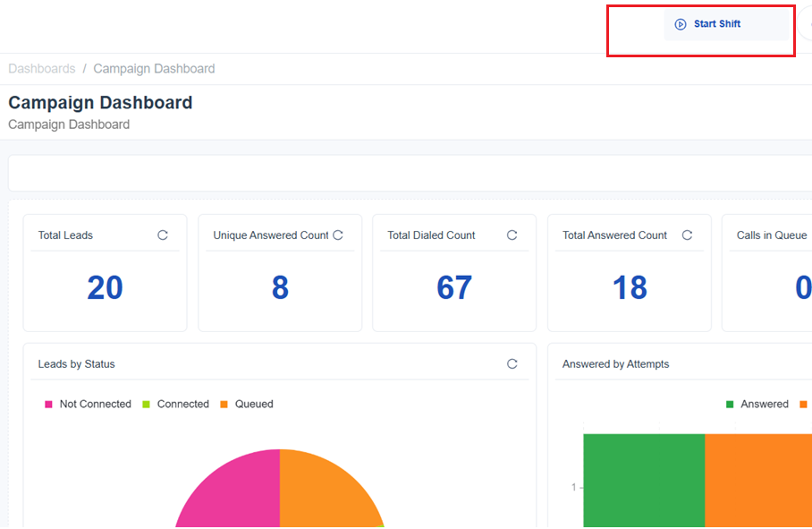Image resolution: width=812 pixels, height=529 pixels.
Task: Refresh the Total Dialed Count card
Action: (512, 235)
